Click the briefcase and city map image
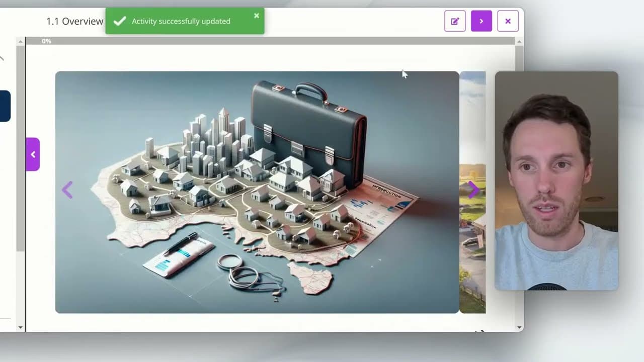 pyautogui.click(x=257, y=192)
